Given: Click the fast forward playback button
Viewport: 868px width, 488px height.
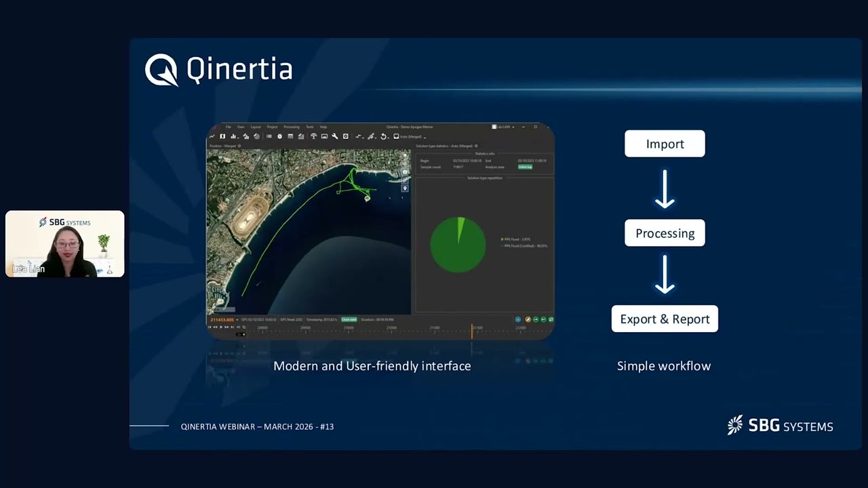Looking at the screenshot, I should (226, 327).
